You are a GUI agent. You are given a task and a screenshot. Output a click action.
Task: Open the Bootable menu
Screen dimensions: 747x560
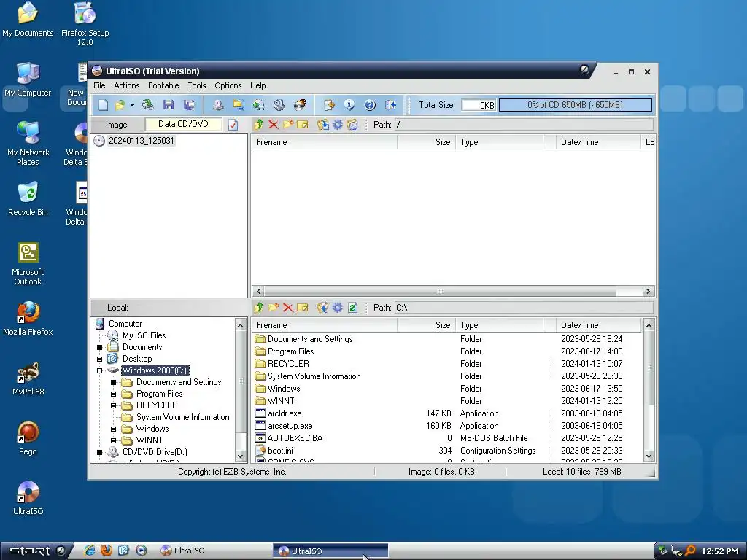163,85
